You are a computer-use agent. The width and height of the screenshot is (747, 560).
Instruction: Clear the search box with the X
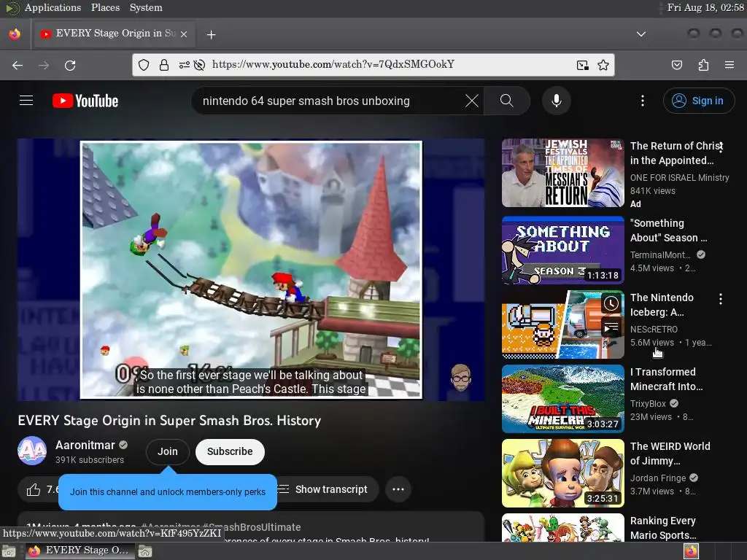coord(472,101)
